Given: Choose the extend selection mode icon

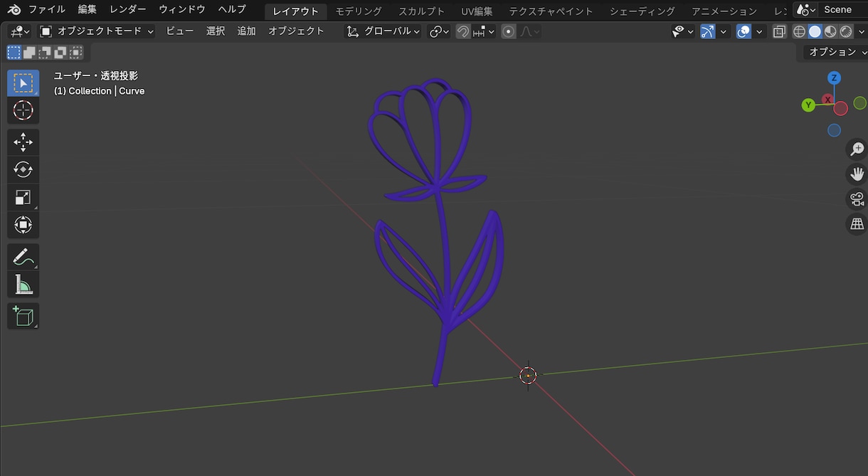Looking at the screenshot, I should [x=29, y=52].
